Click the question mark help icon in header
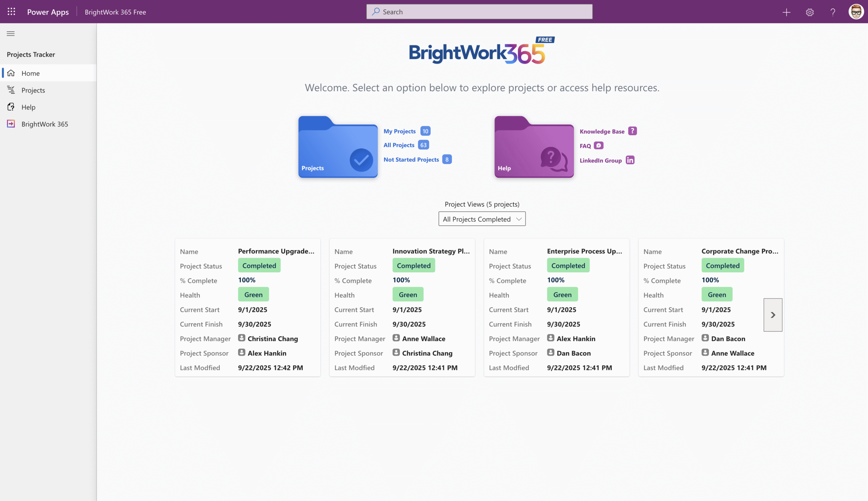This screenshot has height=501, width=868. click(832, 13)
